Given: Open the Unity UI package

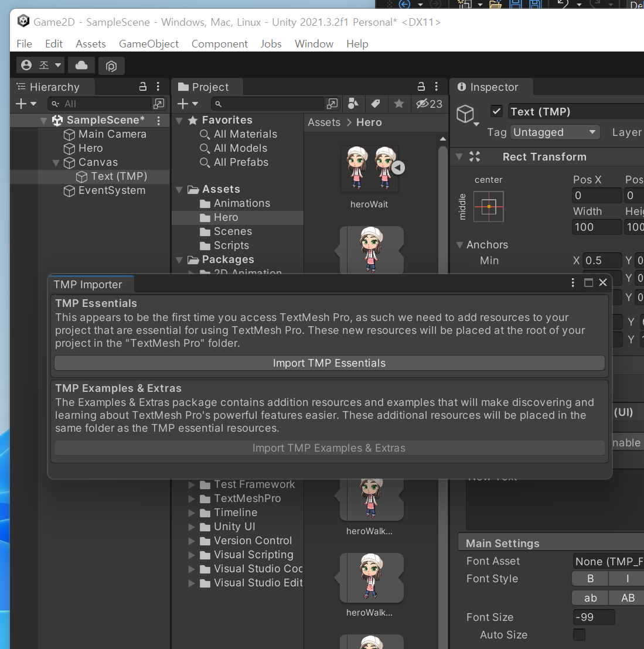Looking at the screenshot, I should click(x=234, y=527).
